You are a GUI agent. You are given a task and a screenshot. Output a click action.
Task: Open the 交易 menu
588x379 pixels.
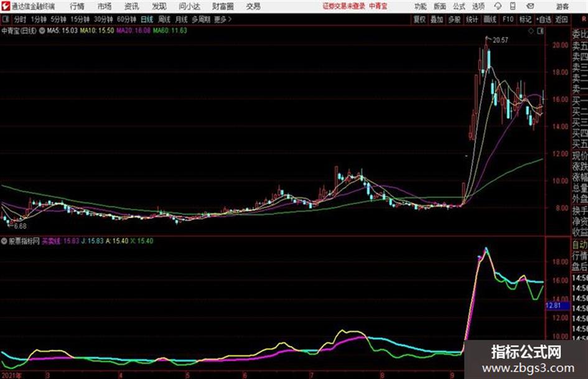253,6
